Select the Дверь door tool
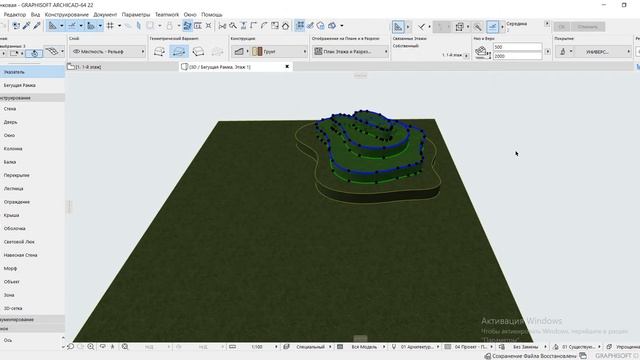Screen dimensions: 640x360 click(x=32, y=122)
